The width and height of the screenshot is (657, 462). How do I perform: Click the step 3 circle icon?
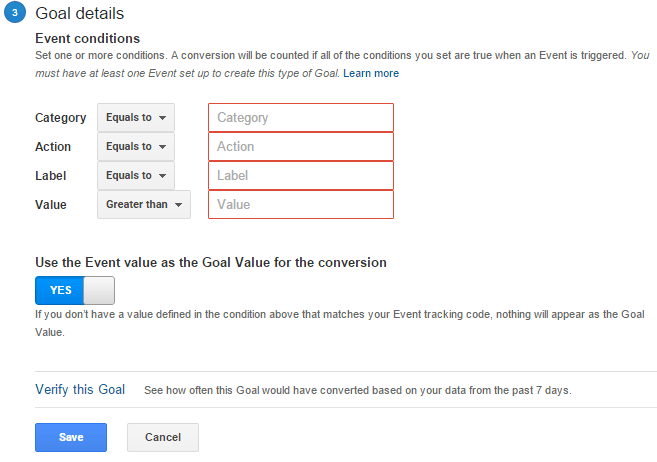15,12
